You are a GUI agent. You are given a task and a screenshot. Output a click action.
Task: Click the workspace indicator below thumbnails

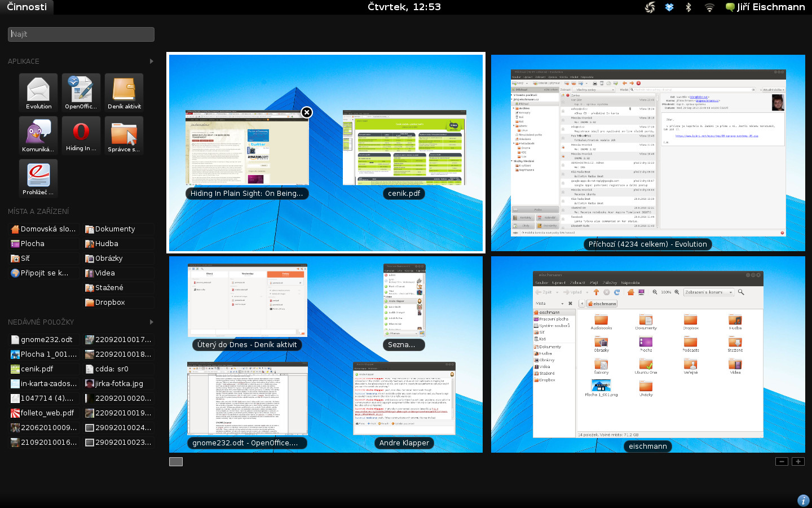point(176,462)
